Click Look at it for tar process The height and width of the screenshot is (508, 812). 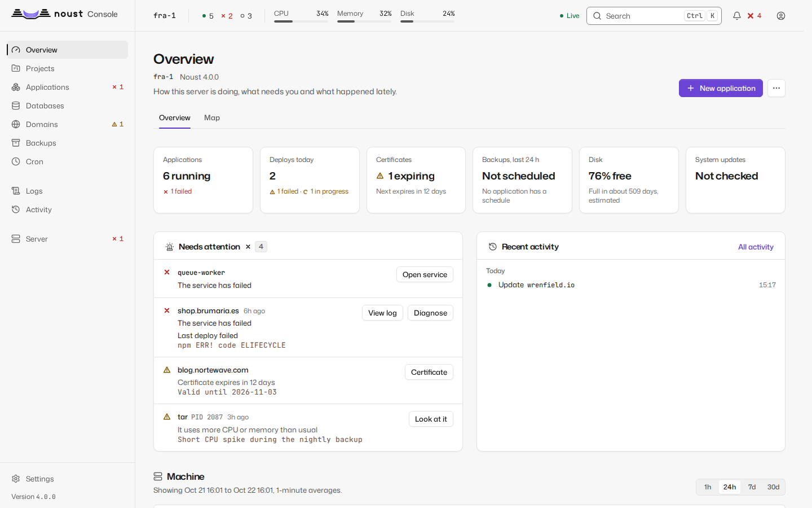pyautogui.click(x=431, y=419)
